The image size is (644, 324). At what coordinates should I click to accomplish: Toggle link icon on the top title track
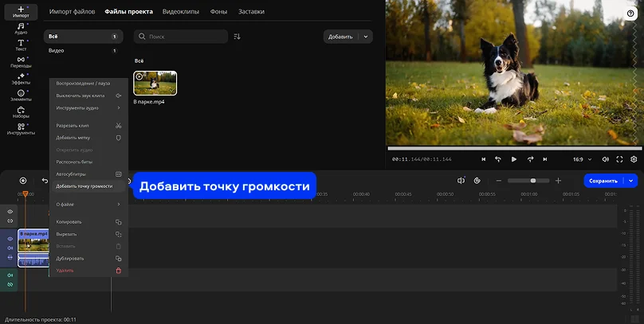pos(10,221)
